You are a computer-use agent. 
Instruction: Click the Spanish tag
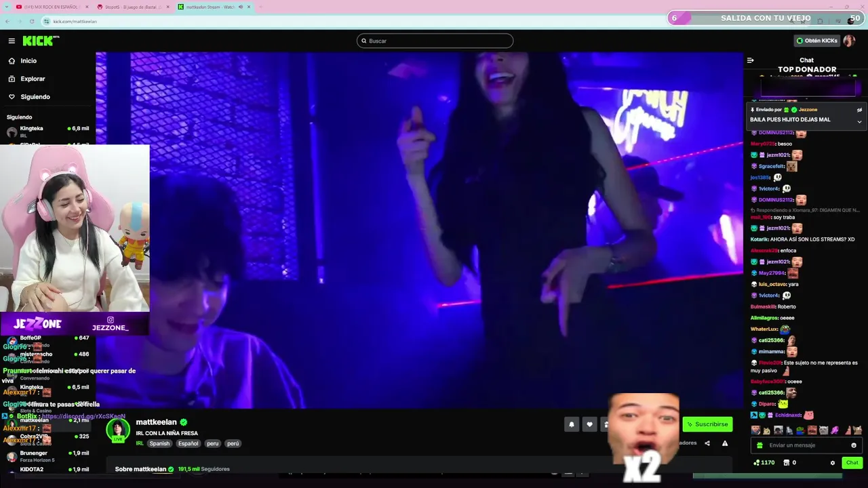click(160, 443)
